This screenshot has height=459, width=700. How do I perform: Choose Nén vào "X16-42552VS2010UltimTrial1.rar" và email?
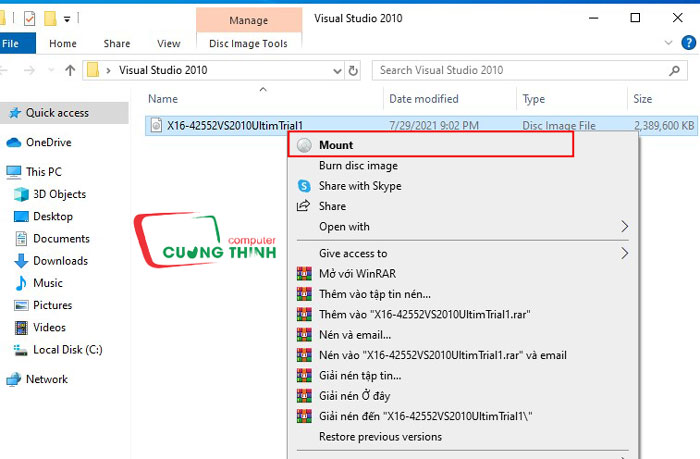click(x=443, y=355)
